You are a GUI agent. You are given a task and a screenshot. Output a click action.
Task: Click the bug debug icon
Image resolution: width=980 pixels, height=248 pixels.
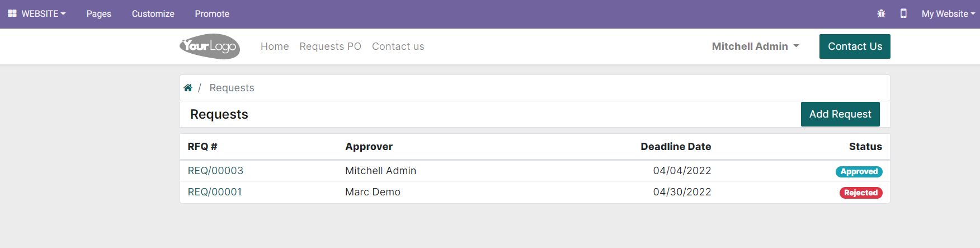pos(881,13)
